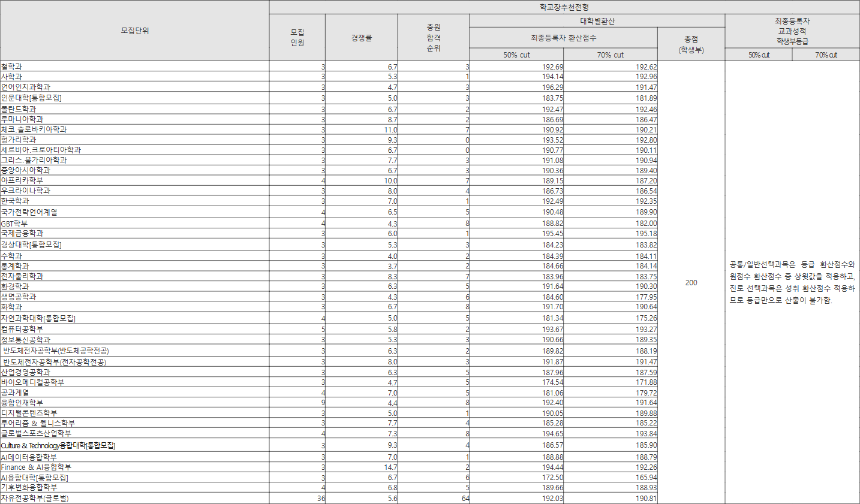Select the 철학과 row label
This screenshot has width=860, height=504.
(12, 67)
